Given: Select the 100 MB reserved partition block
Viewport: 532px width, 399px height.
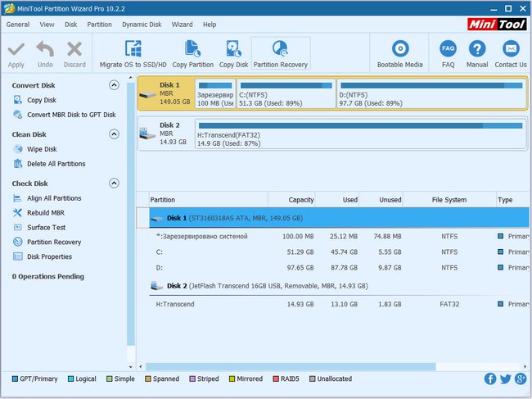Looking at the screenshot, I should point(215,93).
